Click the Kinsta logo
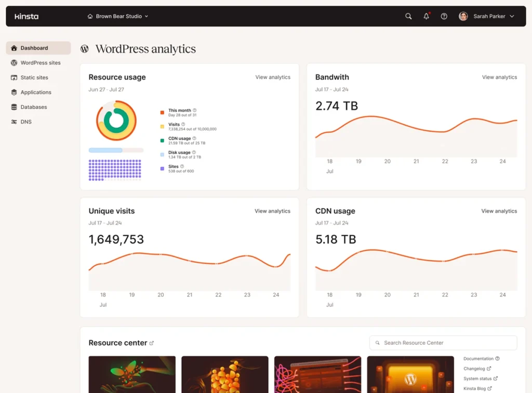Image resolution: width=532 pixels, height=393 pixels. (x=26, y=16)
